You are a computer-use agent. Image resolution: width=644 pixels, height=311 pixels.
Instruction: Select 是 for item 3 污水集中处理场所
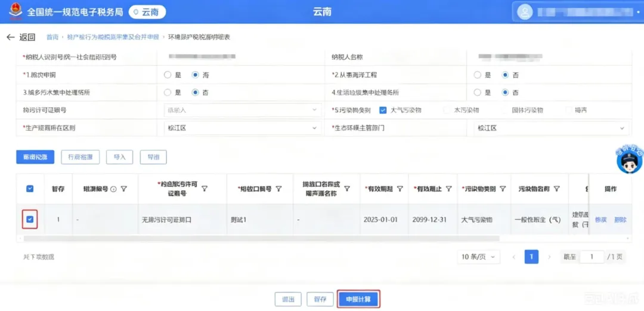167,93
